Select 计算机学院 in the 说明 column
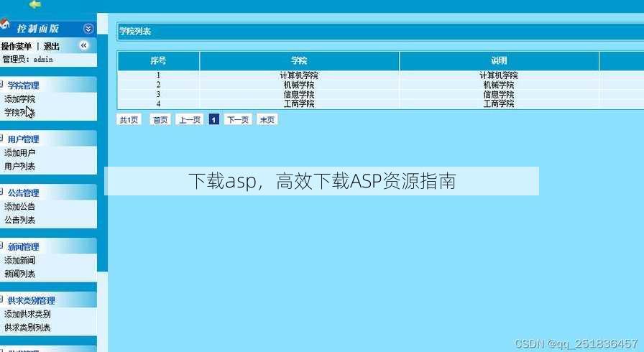 click(x=499, y=75)
